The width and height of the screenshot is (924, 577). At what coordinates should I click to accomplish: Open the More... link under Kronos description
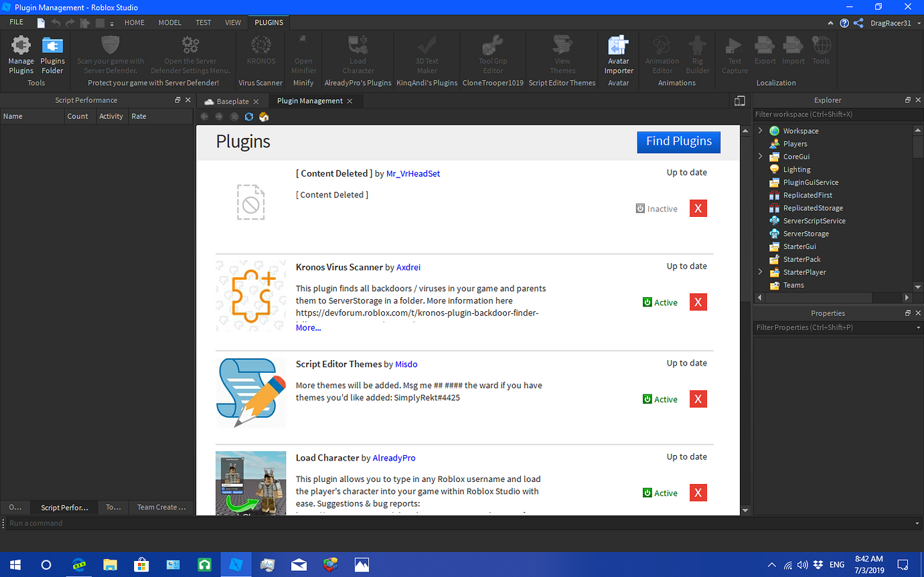(308, 327)
